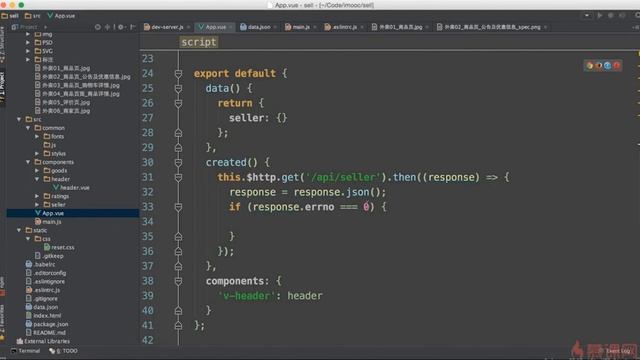Open the Structure side tool window
This screenshot has width=640, height=360.
2,44
